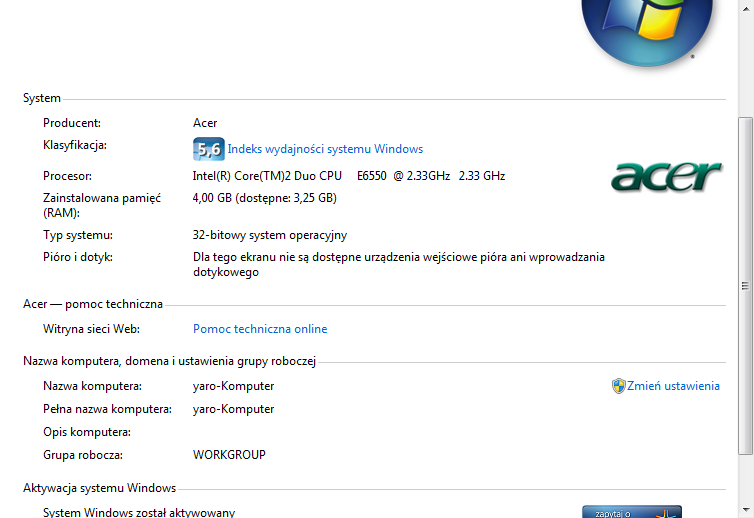Open the Pomoc techniczna online link
Viewport: 754px width, 518px height.
tap(260, 329)
